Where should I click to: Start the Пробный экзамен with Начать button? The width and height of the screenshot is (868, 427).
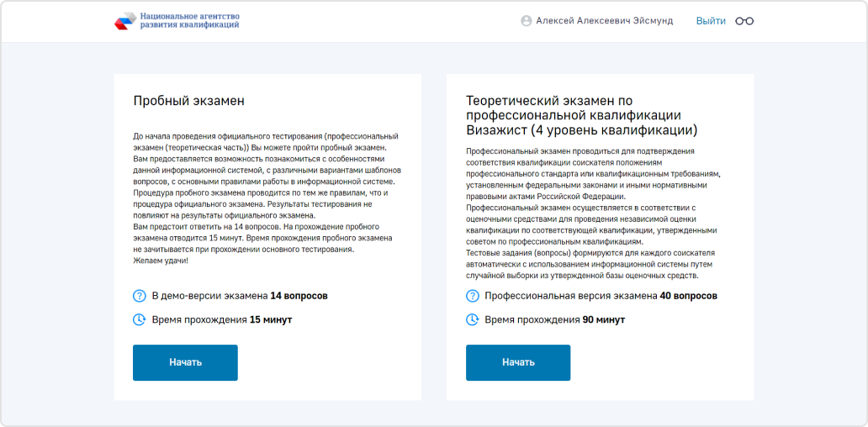(x=185, y=363)
